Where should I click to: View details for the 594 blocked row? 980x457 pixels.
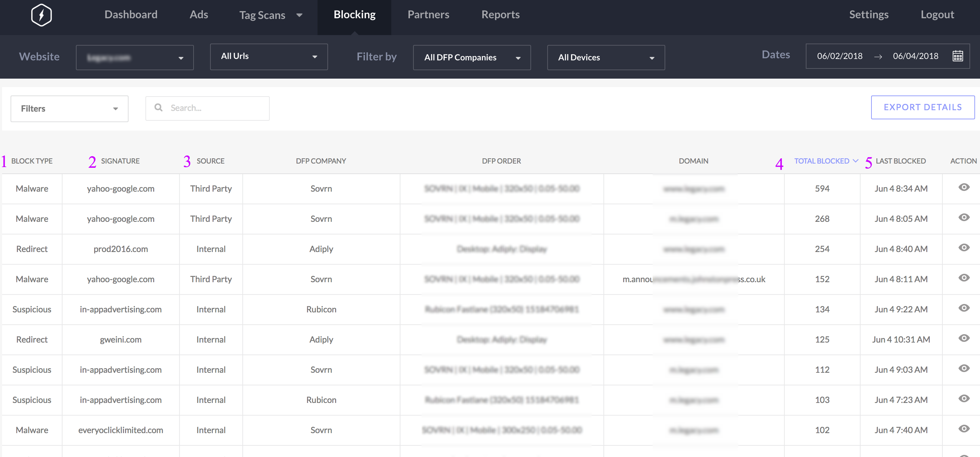coord(963,187)
